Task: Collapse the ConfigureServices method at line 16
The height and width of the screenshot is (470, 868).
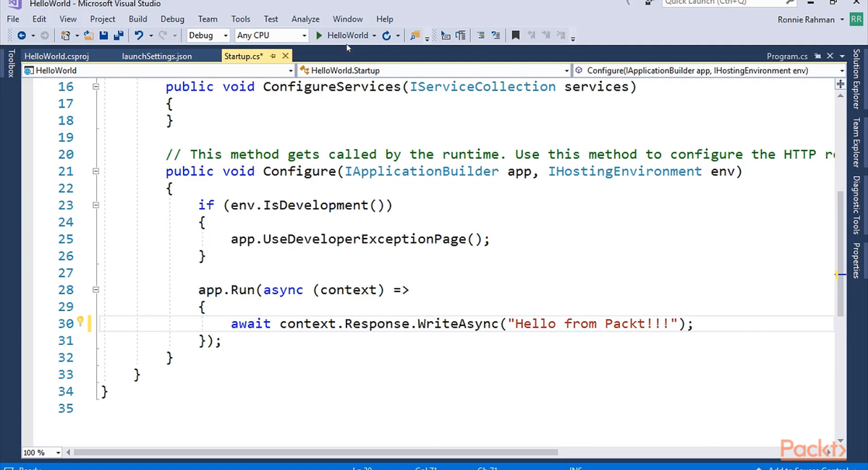Action: click(95, 87)
